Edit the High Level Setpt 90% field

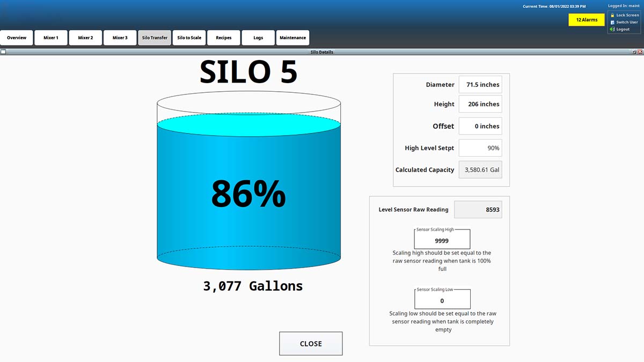pyautogui.click(x=480, y=148)
